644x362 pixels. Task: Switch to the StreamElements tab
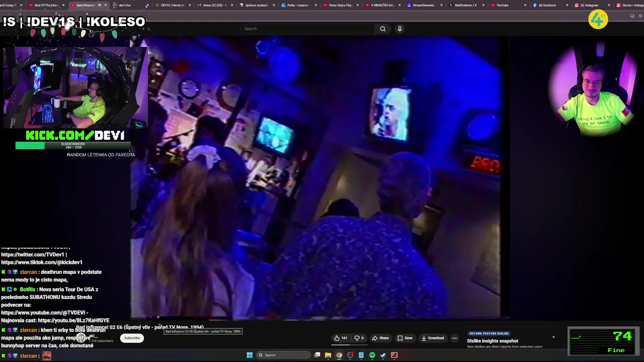[x=423, y=5]
